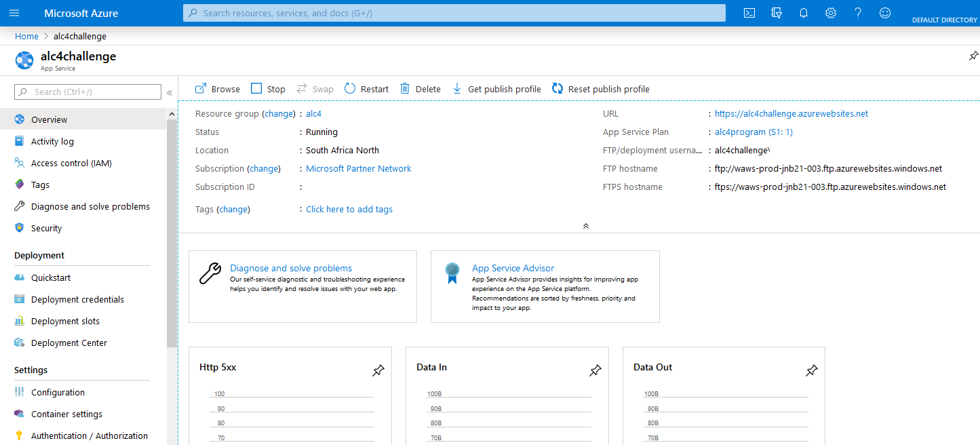Image resolution: width=980 pixels, height=445 pixels.
Task: Click the alc4challenge App Service icon
Action: click(x=24, y=60)
